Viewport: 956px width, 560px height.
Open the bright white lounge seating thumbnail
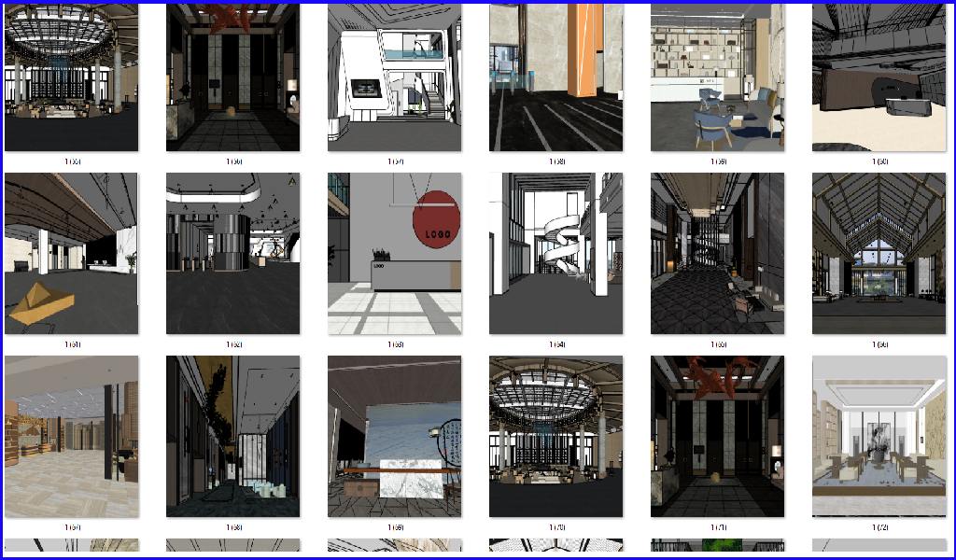click(x=879, y=436)
